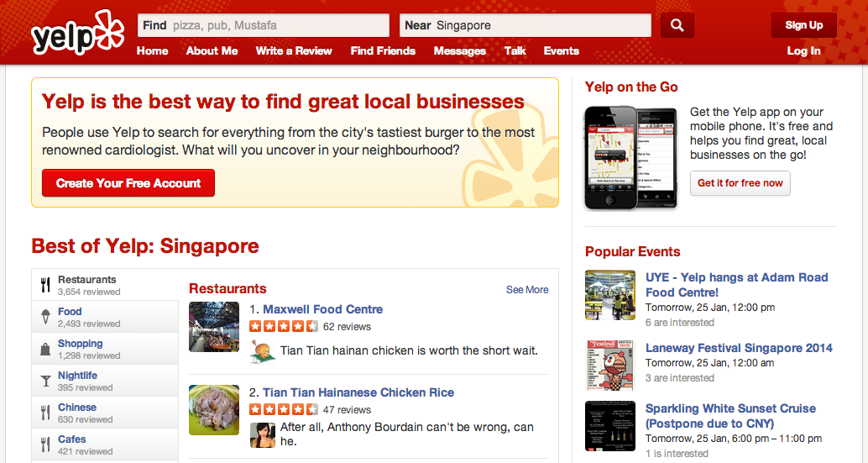This screenshot has width=868, height=463.
Task: Open the Laneway Festival poster thumbnail
Action: pyautogui.click(x=610, y=366)
